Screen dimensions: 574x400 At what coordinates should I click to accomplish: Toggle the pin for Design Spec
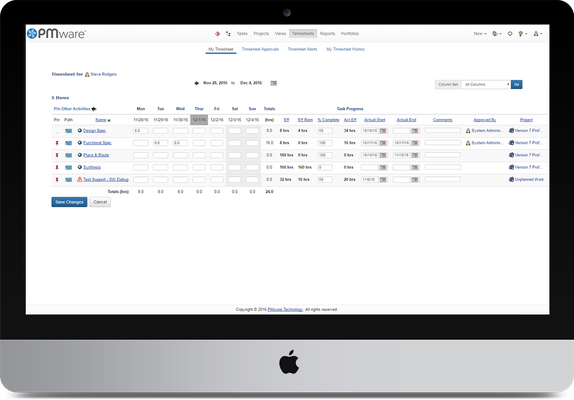57,131
